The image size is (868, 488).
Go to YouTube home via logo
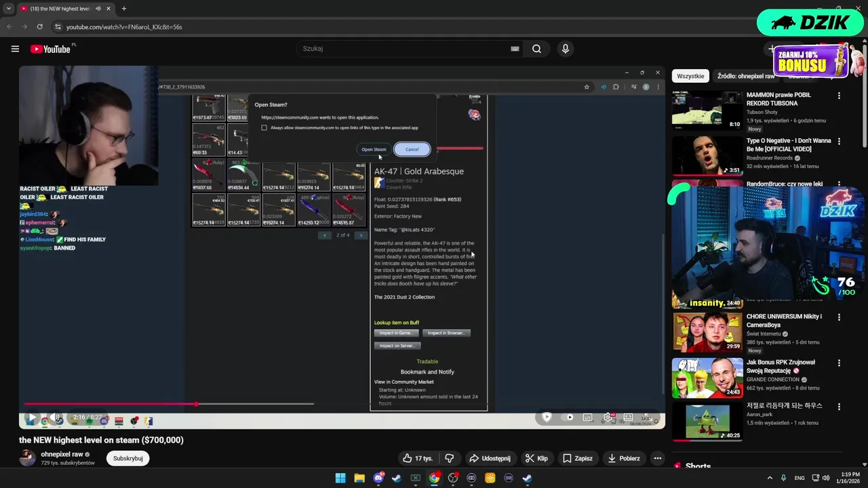[x=50, y=49]
